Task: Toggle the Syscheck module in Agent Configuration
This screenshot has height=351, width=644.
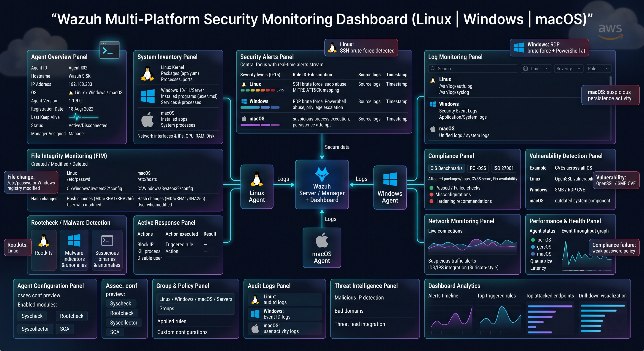Action: pyautogui.click(x=32, y=316)
